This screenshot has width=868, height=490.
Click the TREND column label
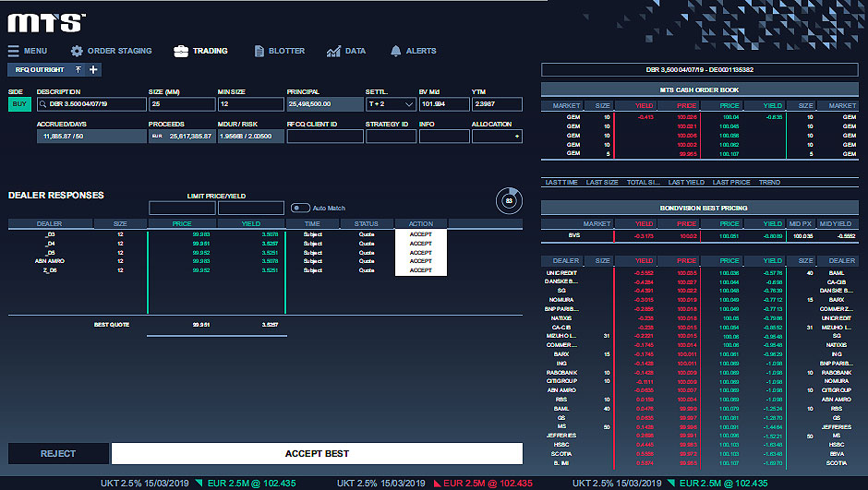(769, 183)
